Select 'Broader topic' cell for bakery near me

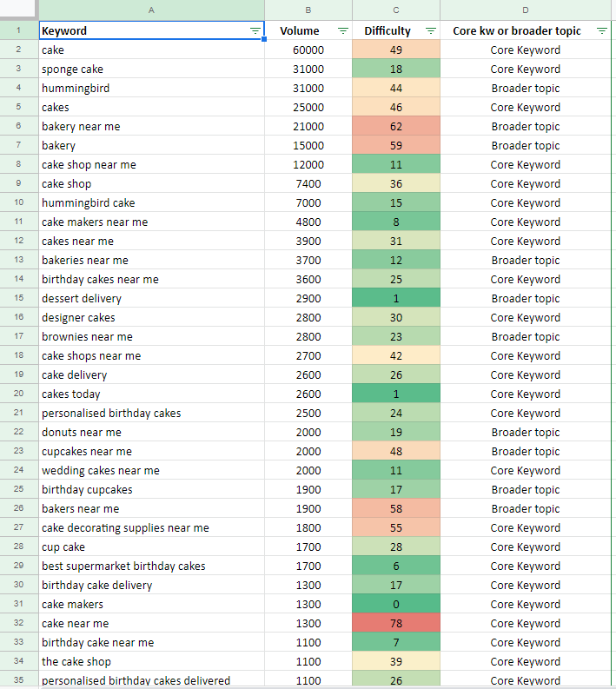pyautogui.click(x=526, y=126)
